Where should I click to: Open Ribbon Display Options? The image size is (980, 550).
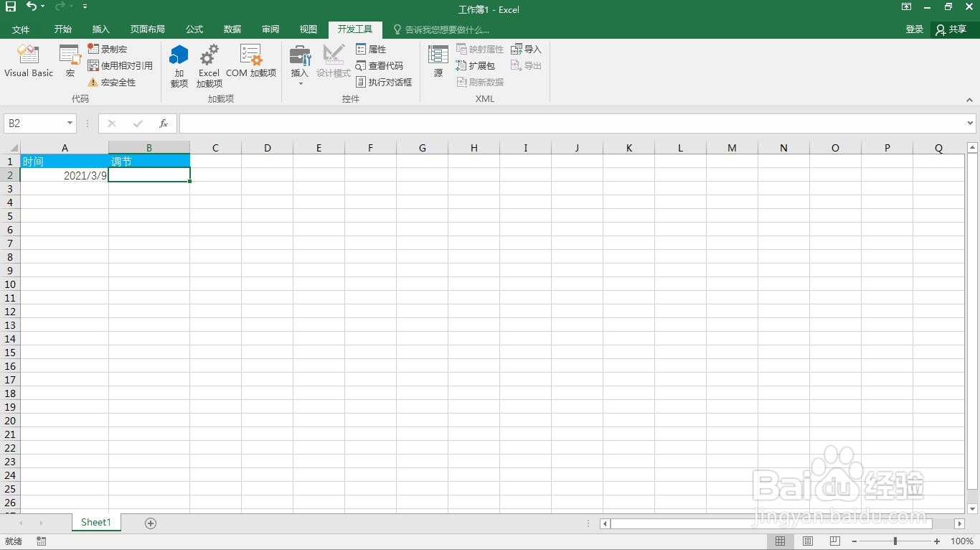[x=907, y=6]
